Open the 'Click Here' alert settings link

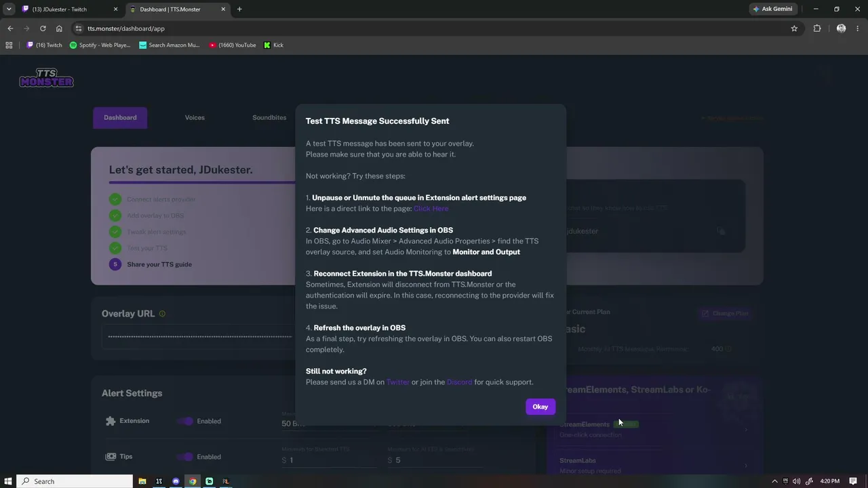pyautogui.click(x=431, y=209)
